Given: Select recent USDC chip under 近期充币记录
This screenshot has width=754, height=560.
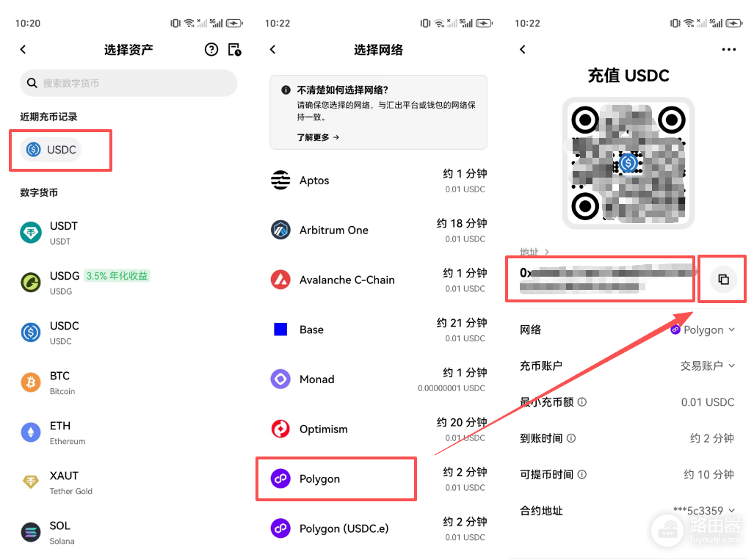Looking at the screenshot, I should point(51,150).
